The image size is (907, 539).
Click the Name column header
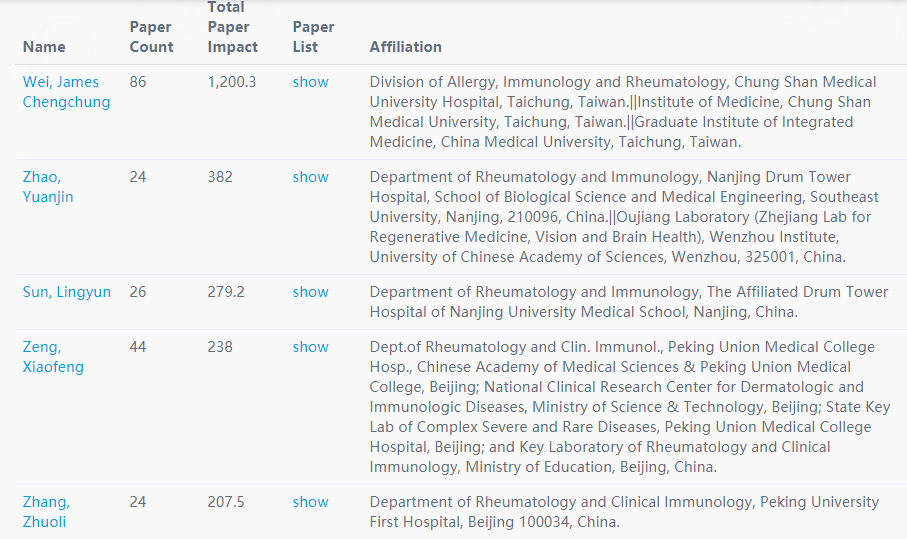[44, 47]
